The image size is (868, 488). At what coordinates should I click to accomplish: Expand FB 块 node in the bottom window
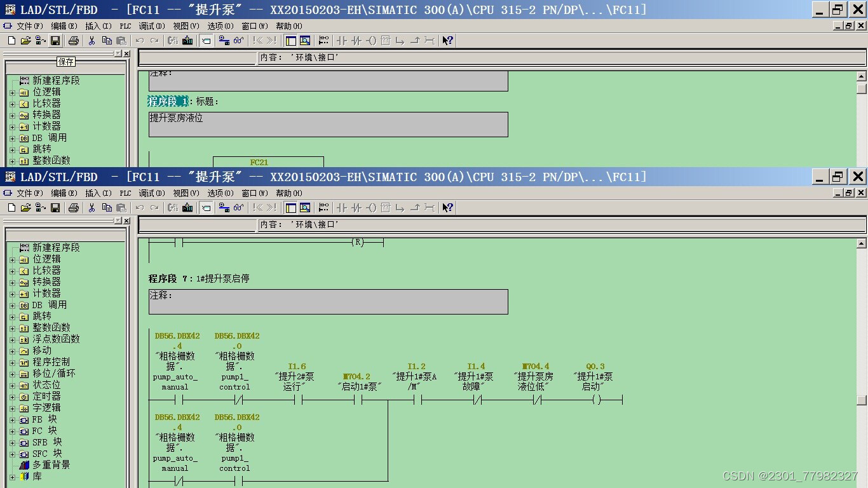(12, 419)
